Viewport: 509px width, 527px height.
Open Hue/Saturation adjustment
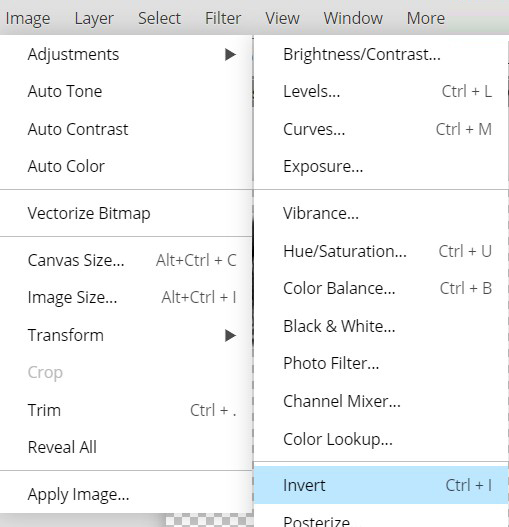tap(381, 251)
